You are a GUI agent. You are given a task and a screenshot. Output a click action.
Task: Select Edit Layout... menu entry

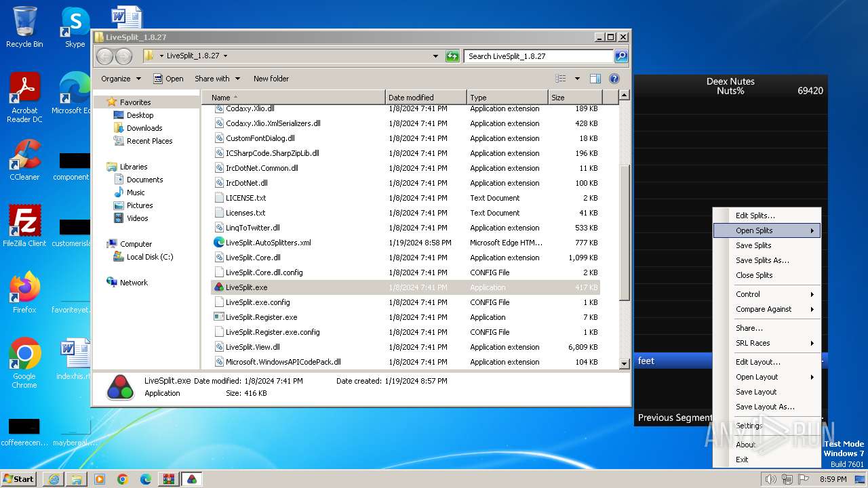(x=767, y=362)
